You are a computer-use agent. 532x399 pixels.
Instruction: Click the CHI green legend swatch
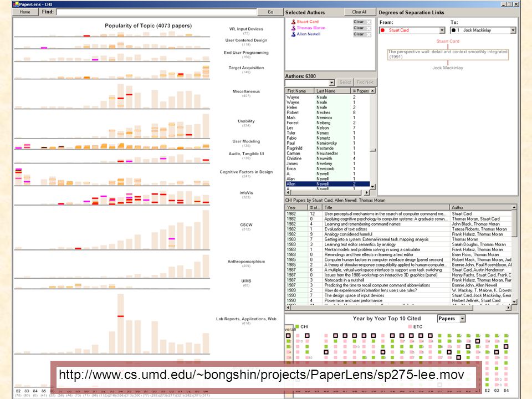pyautogui.click(x=297, y=326)
